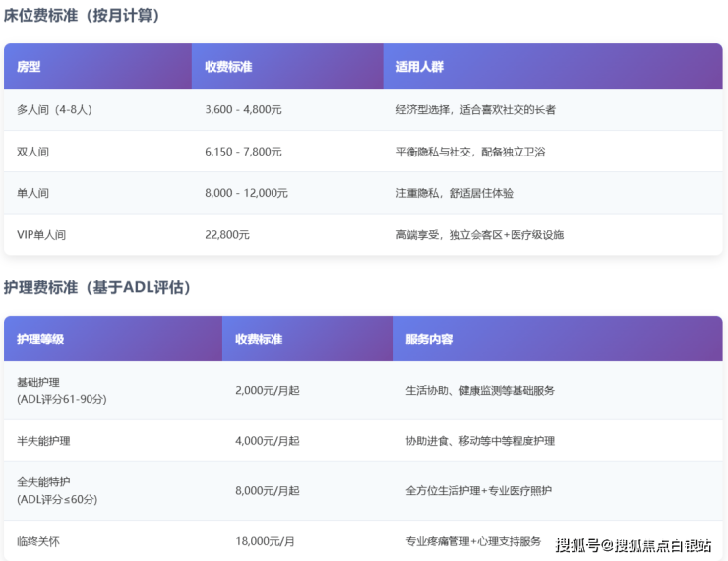The image size is (728, 561).
Task: Click the 护理等级 column header
Action: [40, 339]
